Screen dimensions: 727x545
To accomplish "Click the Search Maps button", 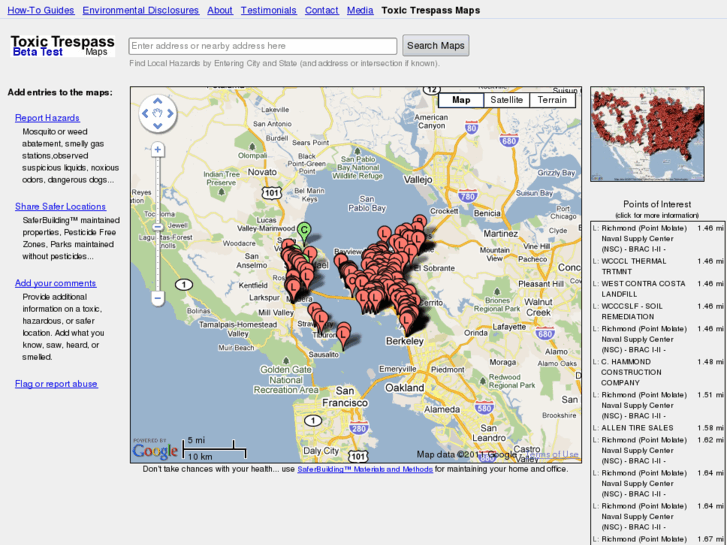I will 436,45.
